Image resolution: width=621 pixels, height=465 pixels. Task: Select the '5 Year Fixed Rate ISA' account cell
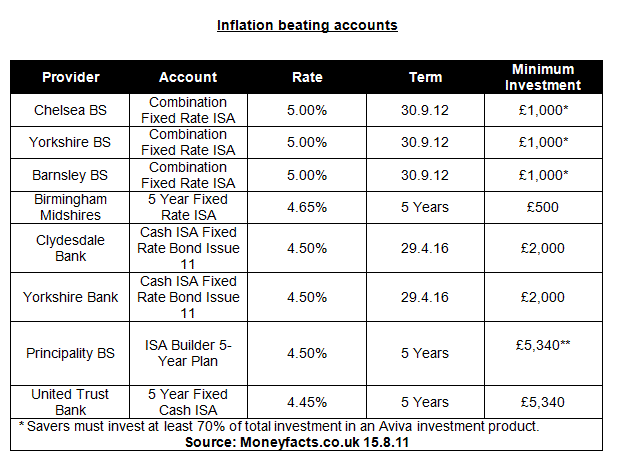(x=188, y=207)
